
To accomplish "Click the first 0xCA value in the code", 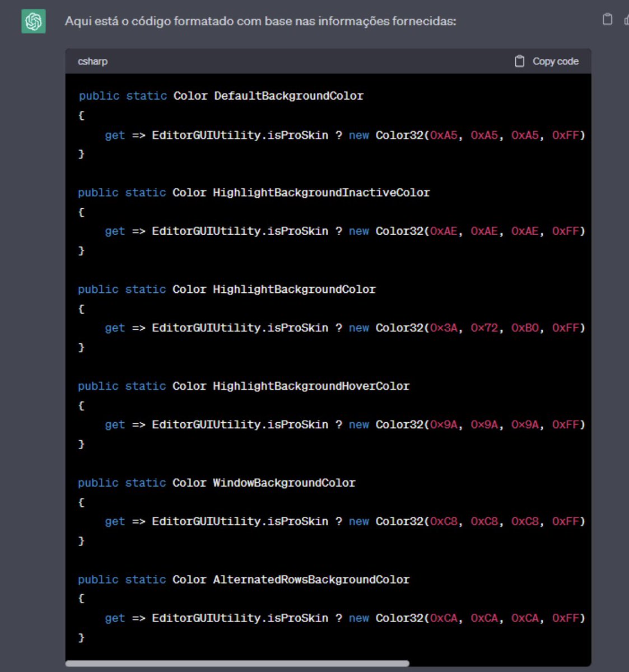I will (x=444, y=618).
